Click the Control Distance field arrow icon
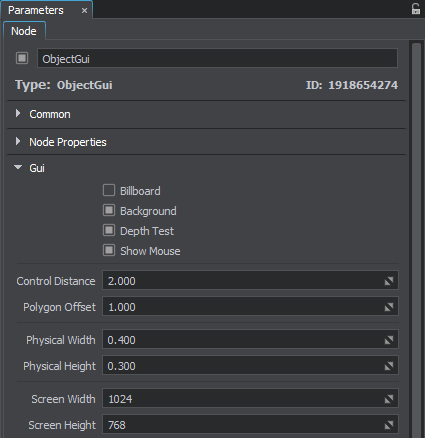The image size is (425, 438). pos(389,281)
